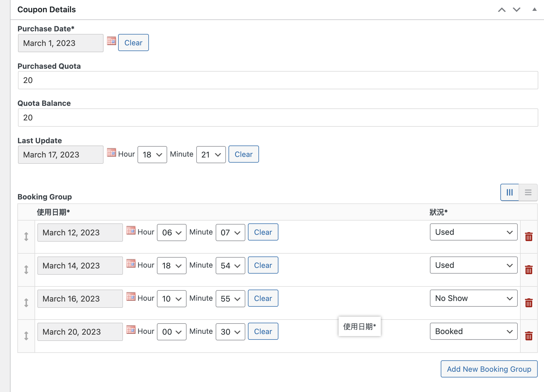Click the reorder handle for March 20 row
Screen dimensions: 544x392
click(x=26, y=336)
